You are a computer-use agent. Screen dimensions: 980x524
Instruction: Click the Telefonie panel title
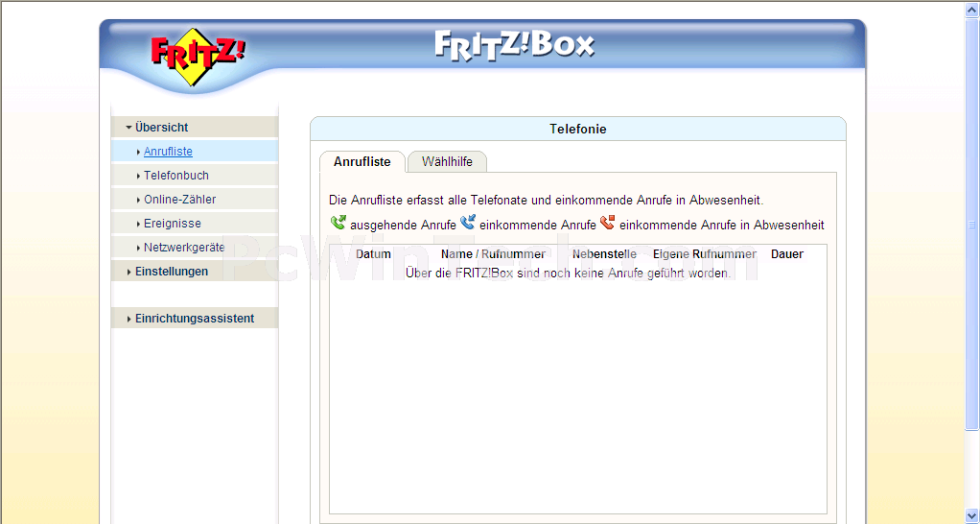click(x=578, y=129)
